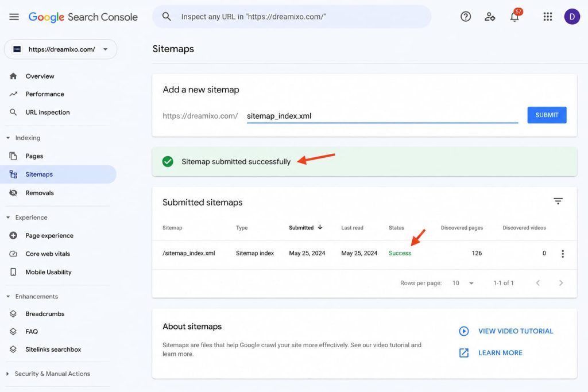
Task: Click the Sitelinks searchbox layers icon
Action: (x=13, y=350)
